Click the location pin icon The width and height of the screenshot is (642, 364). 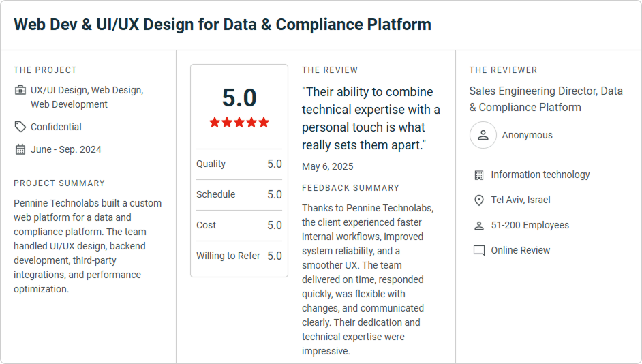click(479, 200)
